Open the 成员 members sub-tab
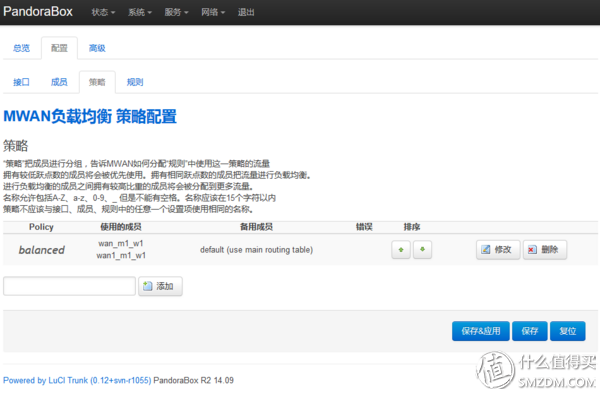Image resolution: width=600 pixels, height=394 pixels. (59, 82)
